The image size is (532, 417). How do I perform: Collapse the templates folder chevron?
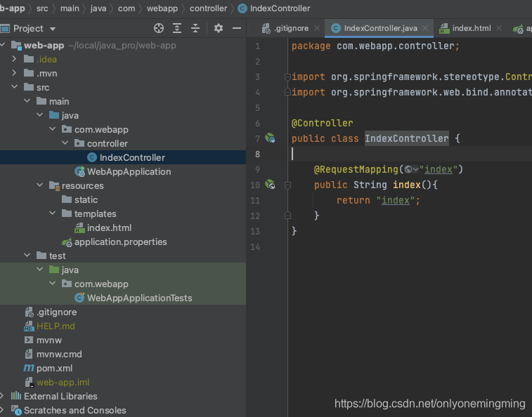53,213
